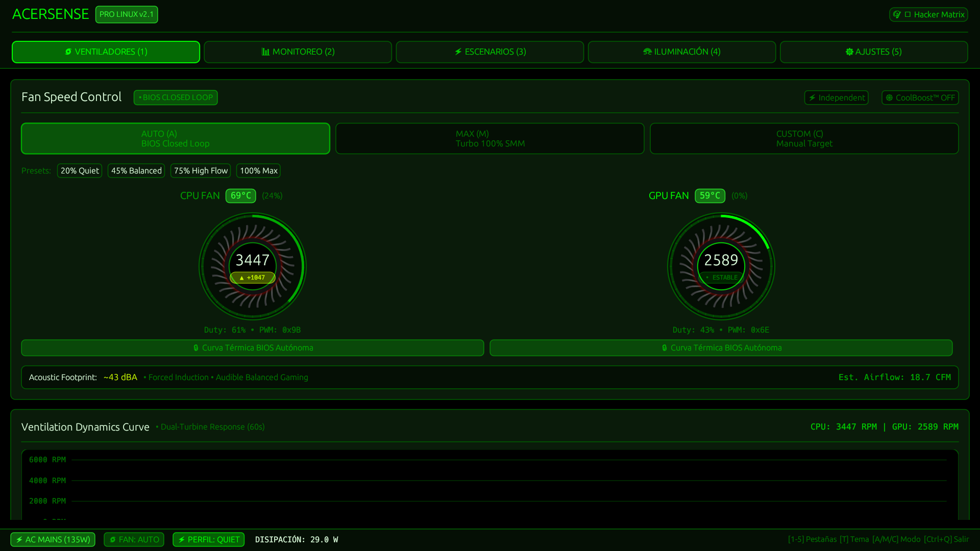Click the GPU Curva Térmica BIOS Autónoma bar
Viewport: 980px width, 551px height.
(x=721, y=347)
